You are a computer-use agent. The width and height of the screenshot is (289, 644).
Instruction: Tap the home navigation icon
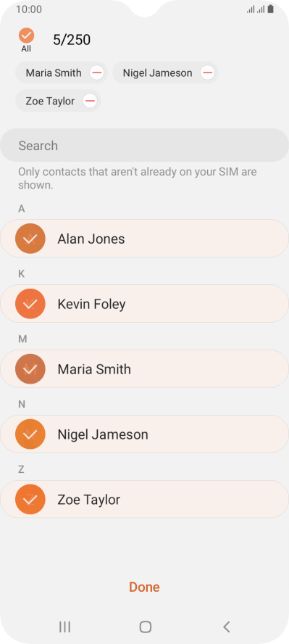pyautogui.click(x=145, y=627)
